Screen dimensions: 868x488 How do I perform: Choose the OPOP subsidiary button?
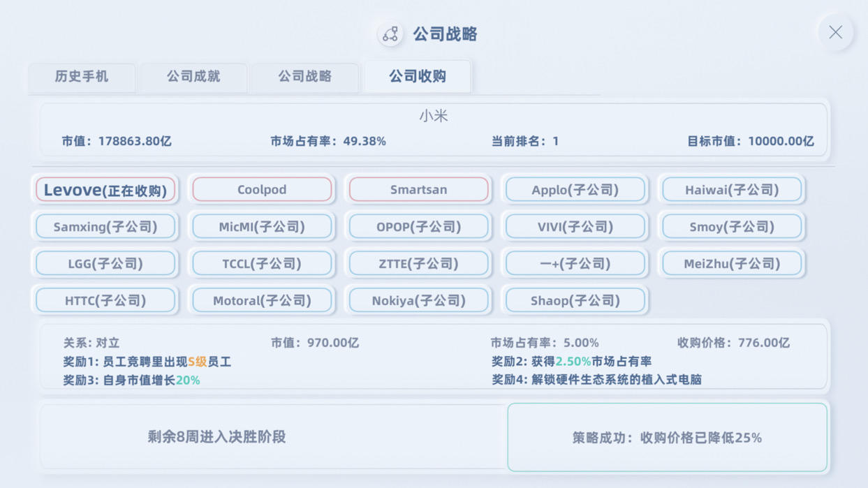pyautogui.click(x=419, y=227)
